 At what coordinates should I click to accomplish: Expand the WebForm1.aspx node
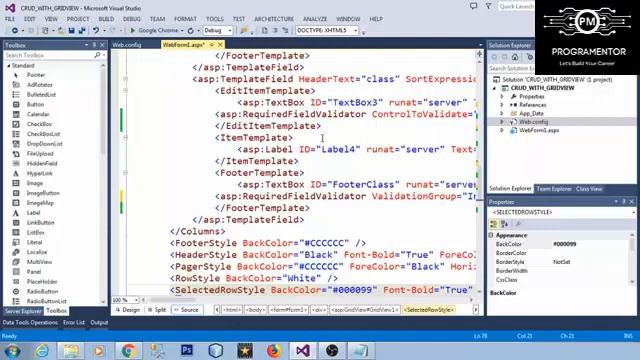click(x=502, y=130)
